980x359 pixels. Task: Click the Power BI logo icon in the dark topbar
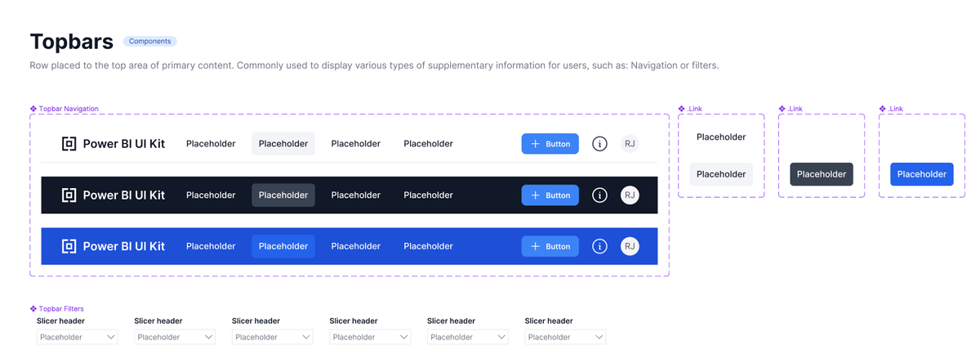[69, 195]
